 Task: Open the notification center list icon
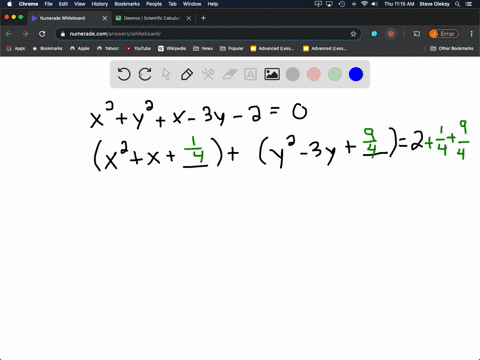click(470, 4)
